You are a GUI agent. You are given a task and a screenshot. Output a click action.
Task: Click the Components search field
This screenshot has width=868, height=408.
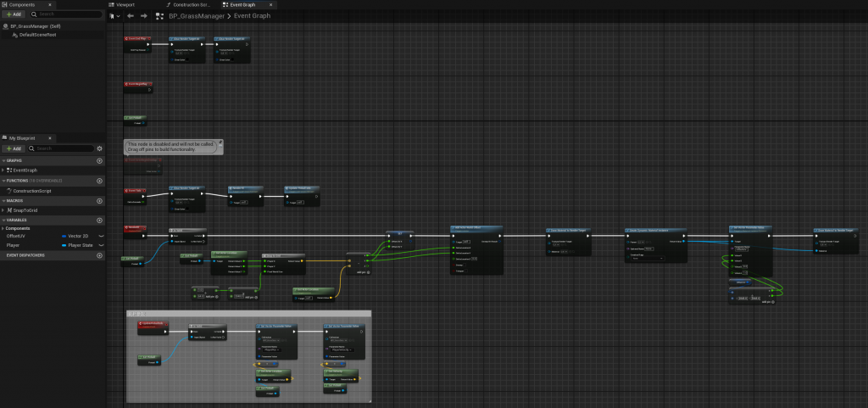[x=66, y=14]
